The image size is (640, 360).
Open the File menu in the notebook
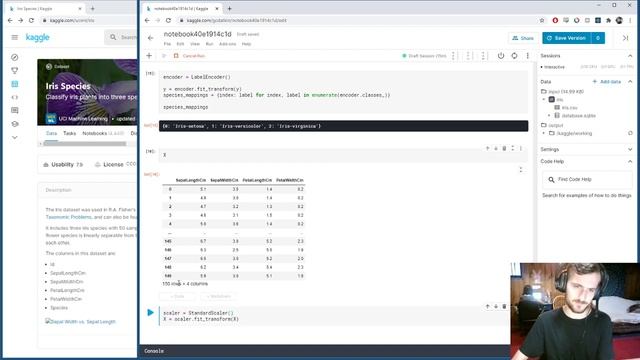[x=167, y=44]
